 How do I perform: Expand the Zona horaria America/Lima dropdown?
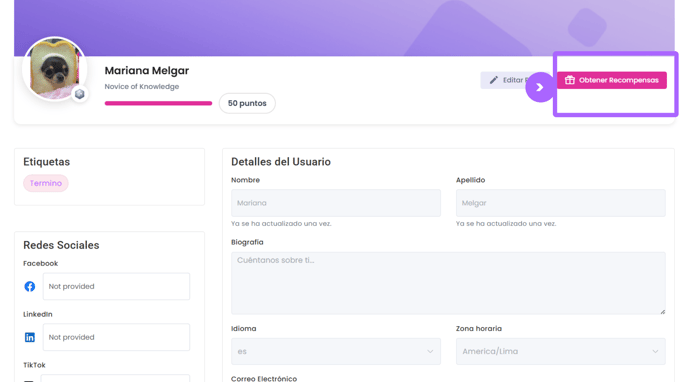[560, 351]
